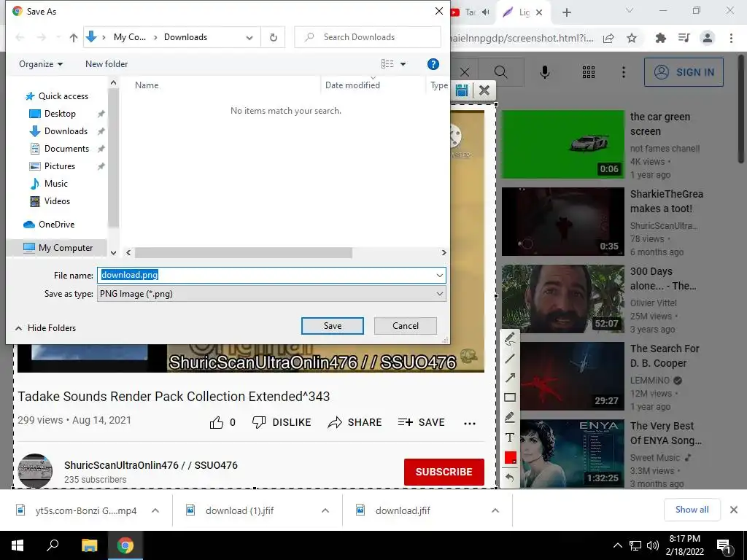747x560 pixels.
Task: Like the video with thumbs up icon
Action: [216, 422]
